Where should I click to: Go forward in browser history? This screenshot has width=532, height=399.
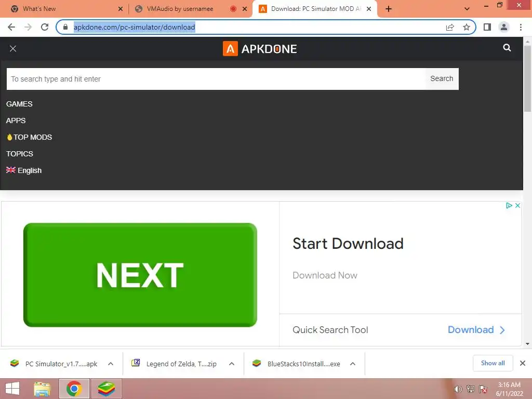click(x=28, y=27)
